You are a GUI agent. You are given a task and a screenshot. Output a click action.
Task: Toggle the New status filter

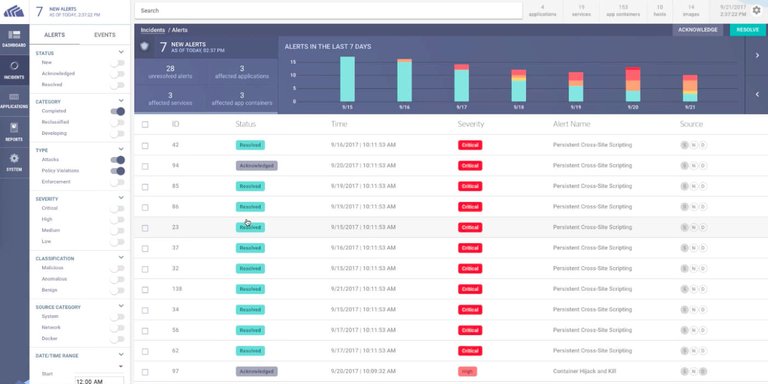click(x=118, y=63)
